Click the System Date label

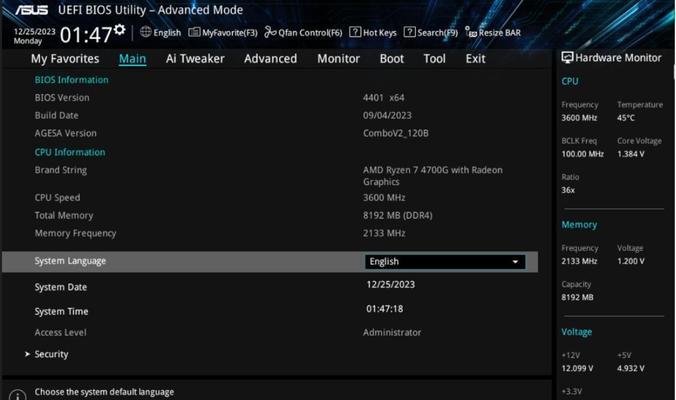coord(61,287)
